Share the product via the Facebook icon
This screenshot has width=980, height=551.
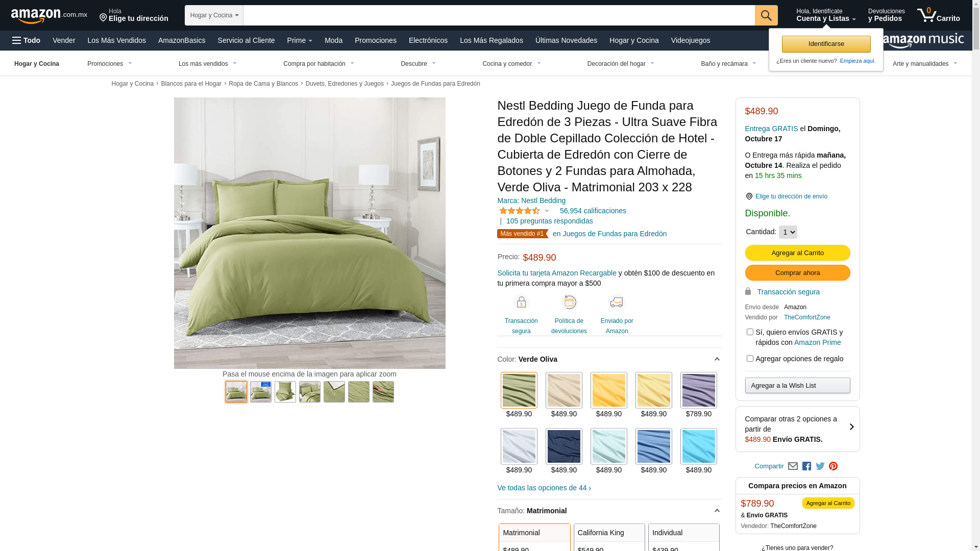[806, 466]
